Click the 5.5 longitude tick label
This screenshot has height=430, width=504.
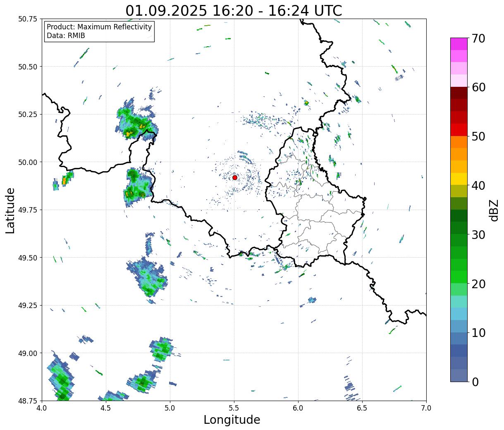(x=234, y=408)
